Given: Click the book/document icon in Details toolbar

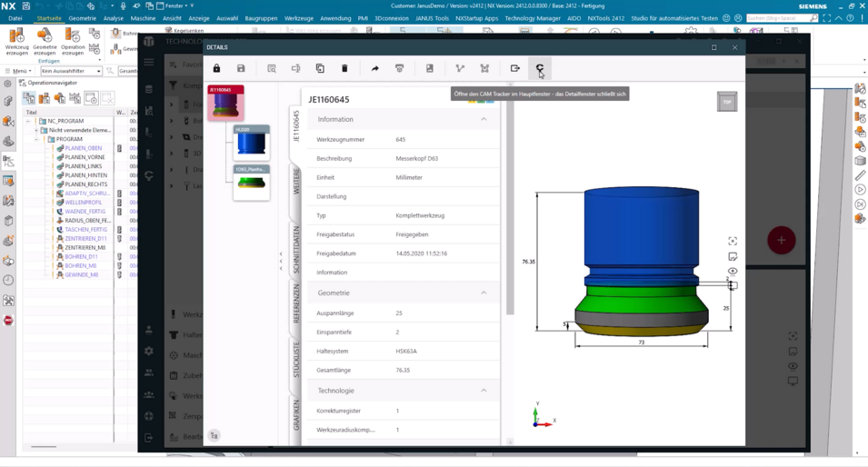Looking at the screenshot, I should 430,68.
